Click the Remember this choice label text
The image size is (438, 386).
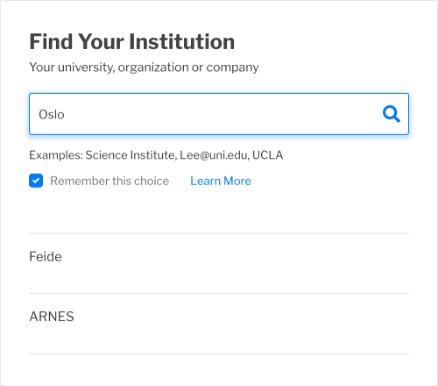tap(110, 181)
